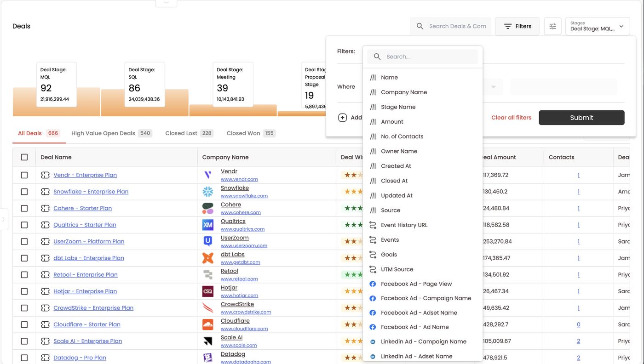Switch to the Closed Lost tab
Screen dimensions: 644x364
[189, 133]
